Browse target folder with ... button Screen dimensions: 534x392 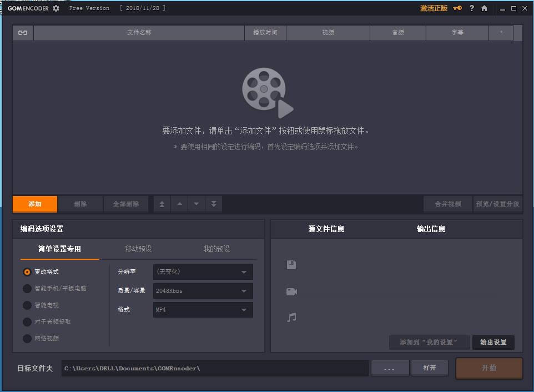point(390,368)
